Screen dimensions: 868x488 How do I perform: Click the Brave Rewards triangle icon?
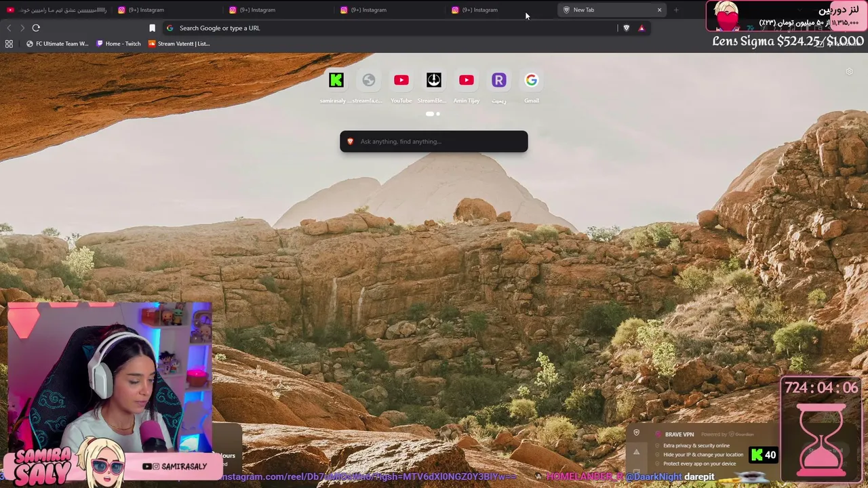coord(642,28)
